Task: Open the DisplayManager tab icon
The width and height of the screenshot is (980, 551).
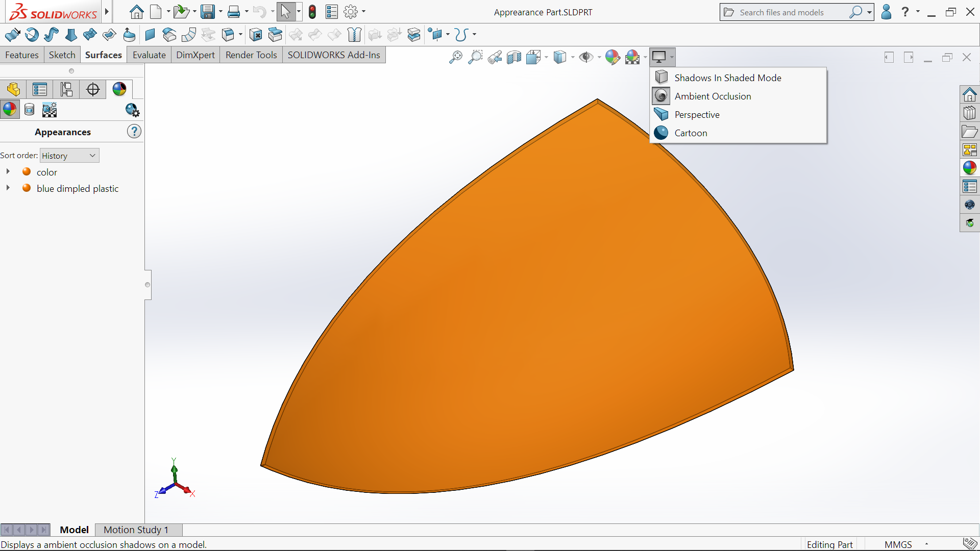Action: (119, 89)
